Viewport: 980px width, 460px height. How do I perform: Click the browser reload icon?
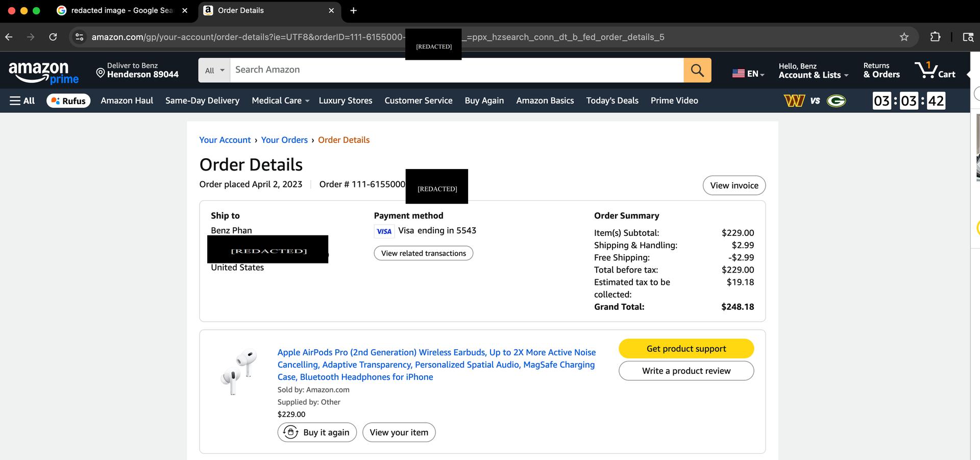(x=53, y=37)
